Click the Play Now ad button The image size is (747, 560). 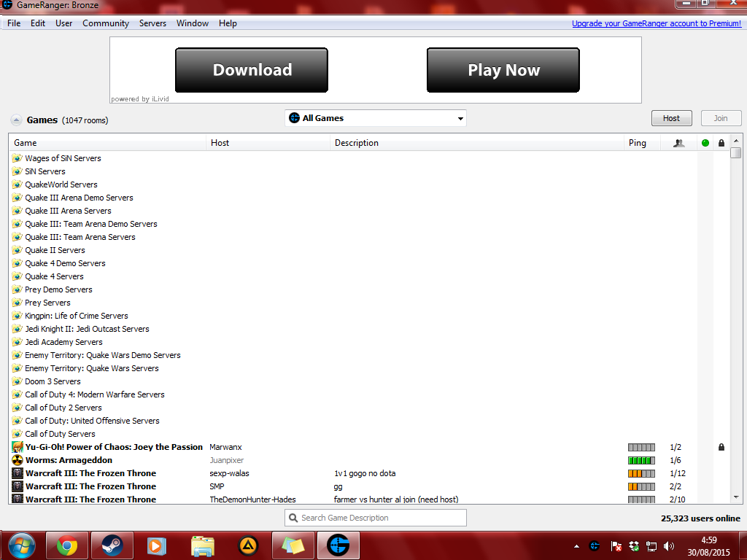(x=503, y=70)
